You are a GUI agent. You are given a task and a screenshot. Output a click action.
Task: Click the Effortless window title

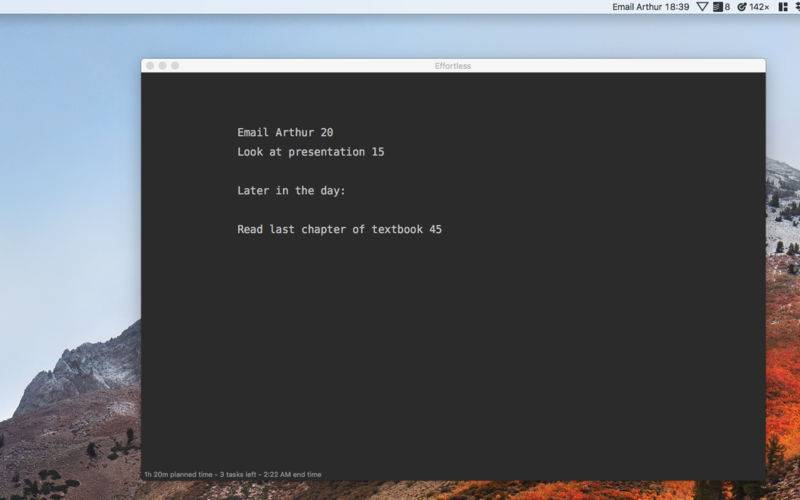click(453, 66)
